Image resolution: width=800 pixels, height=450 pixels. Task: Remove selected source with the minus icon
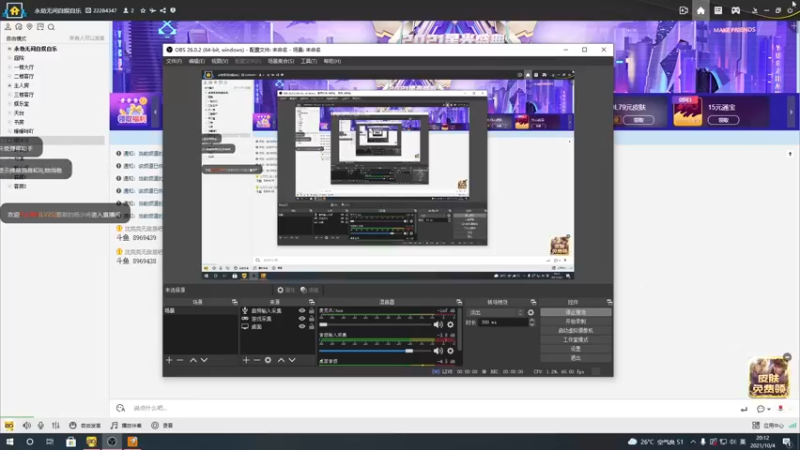(257, 360)
